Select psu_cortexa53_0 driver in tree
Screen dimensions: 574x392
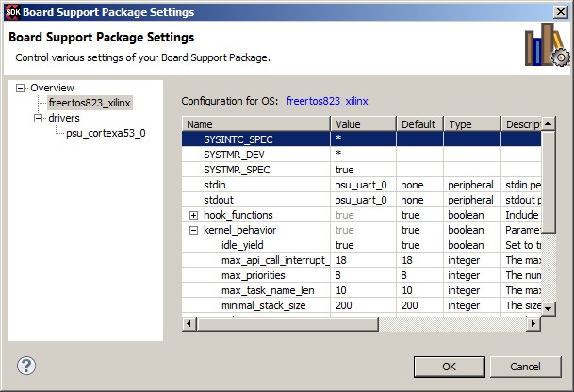(106, 134)
